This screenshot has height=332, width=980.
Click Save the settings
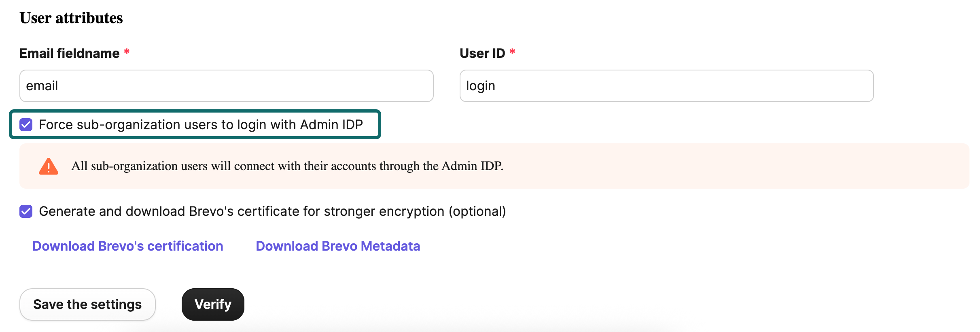tap(87, 304)
